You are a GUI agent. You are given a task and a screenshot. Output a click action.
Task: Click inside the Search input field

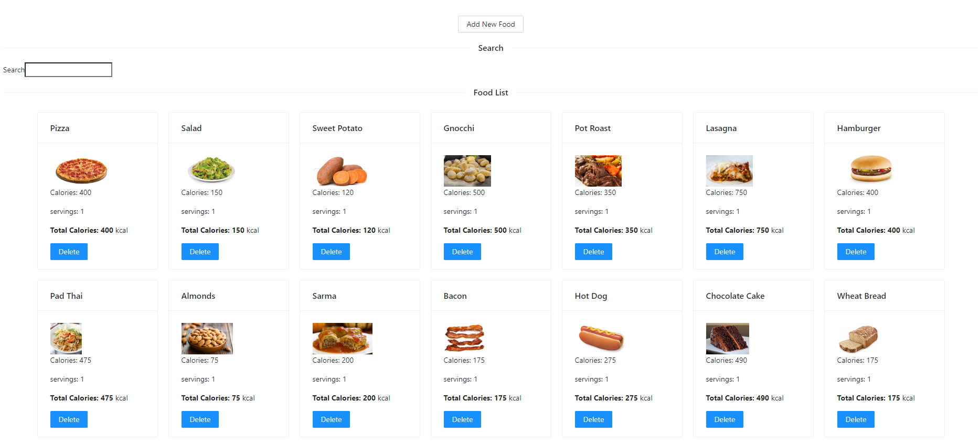(68, 69)
